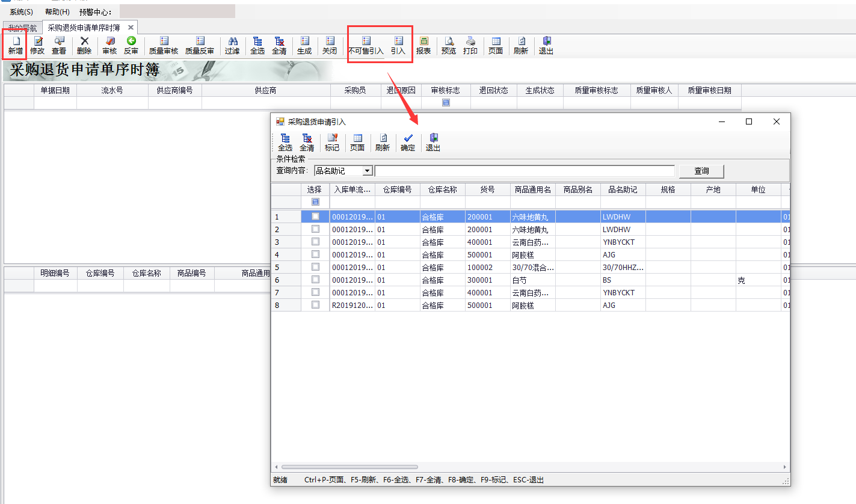Click the 引入 import icon
Image resolution: width=856 pixels, height=504 pixels.
(398, 46)
